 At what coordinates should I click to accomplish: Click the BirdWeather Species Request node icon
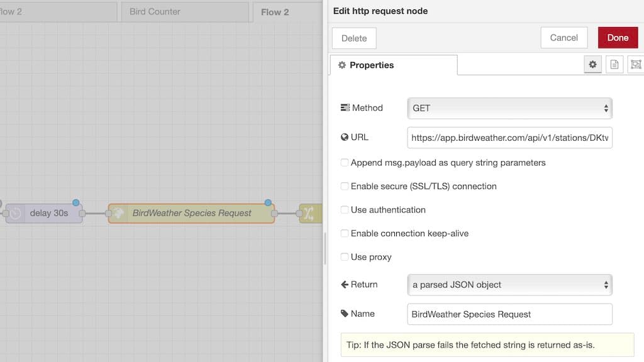118,213
